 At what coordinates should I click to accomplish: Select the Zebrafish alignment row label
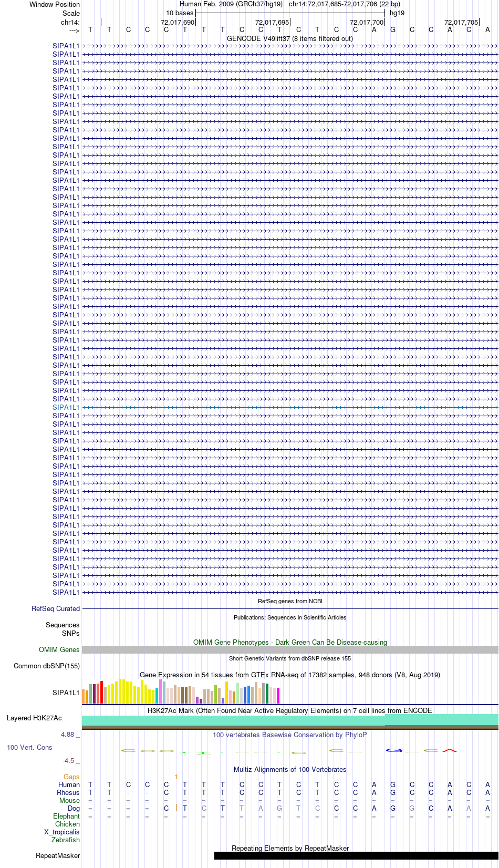pyautogui.click(x=66, y=840)
